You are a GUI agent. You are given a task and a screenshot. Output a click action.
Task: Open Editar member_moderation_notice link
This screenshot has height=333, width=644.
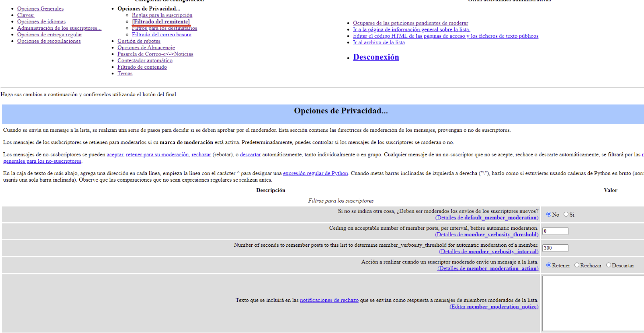[x=494, y=307]
